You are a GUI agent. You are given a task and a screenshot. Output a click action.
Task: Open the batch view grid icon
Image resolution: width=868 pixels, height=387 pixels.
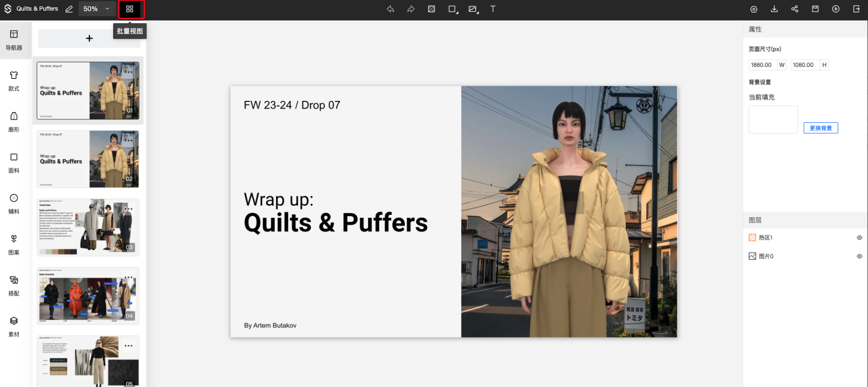pos(130,9)
